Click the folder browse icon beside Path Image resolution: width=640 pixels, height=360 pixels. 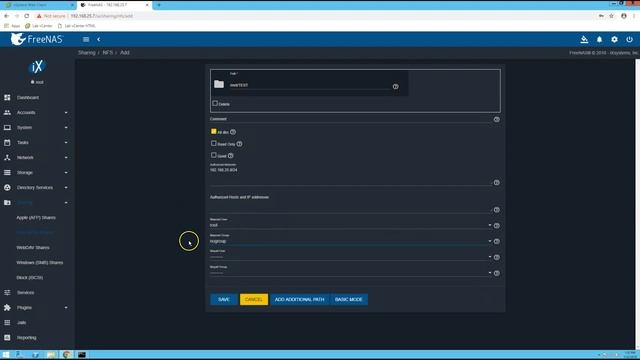(x=219, y=84)
